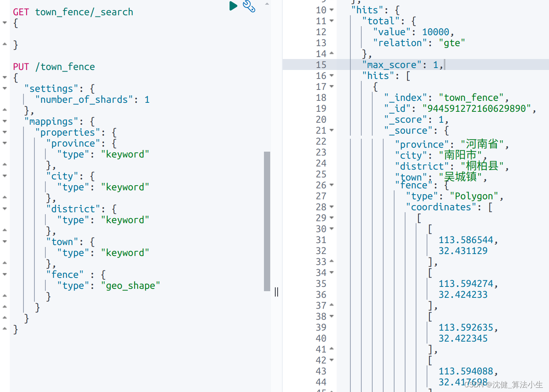
Task: Click the "_id" value 944591272160629890
Action: pos(476,109)
